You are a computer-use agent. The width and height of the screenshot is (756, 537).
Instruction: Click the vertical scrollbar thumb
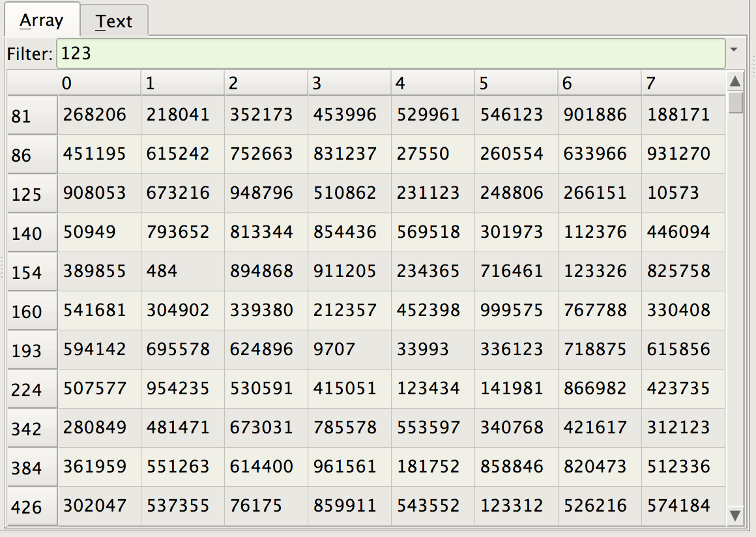pos(734,103)
